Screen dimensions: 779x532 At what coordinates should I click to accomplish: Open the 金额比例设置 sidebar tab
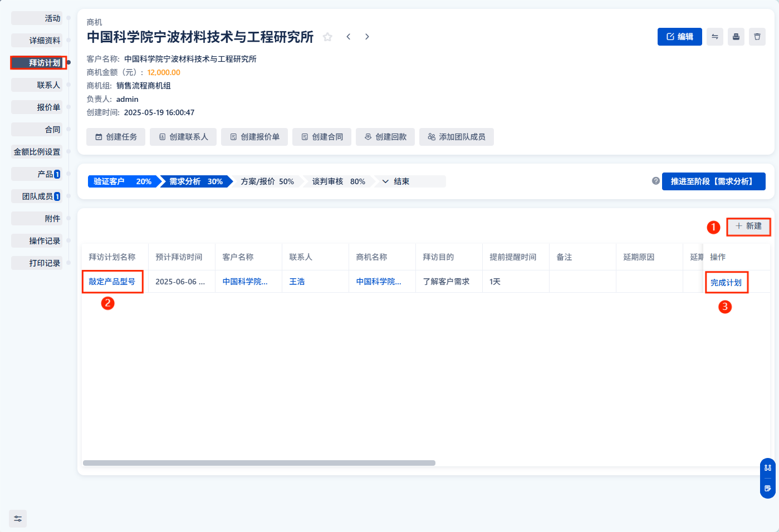[x=37, y=152]
